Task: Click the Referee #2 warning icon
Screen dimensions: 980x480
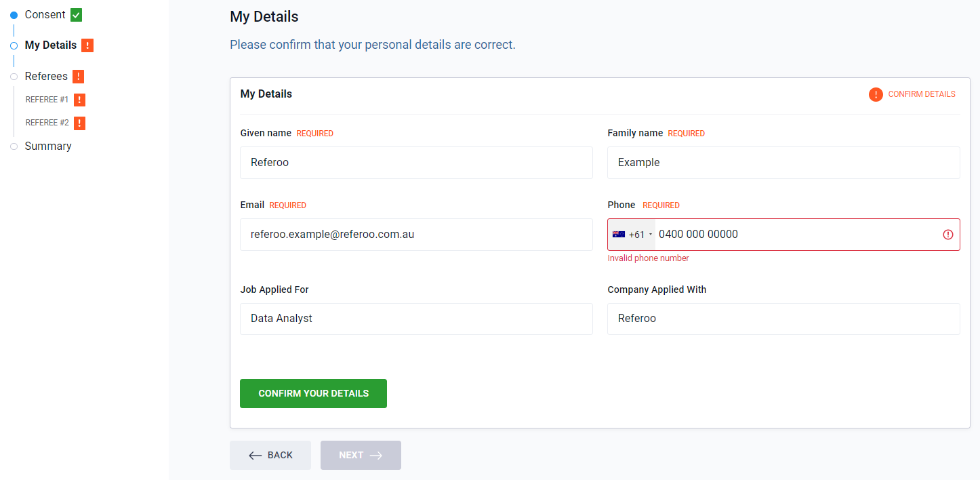Action: (x=79, y=123)
